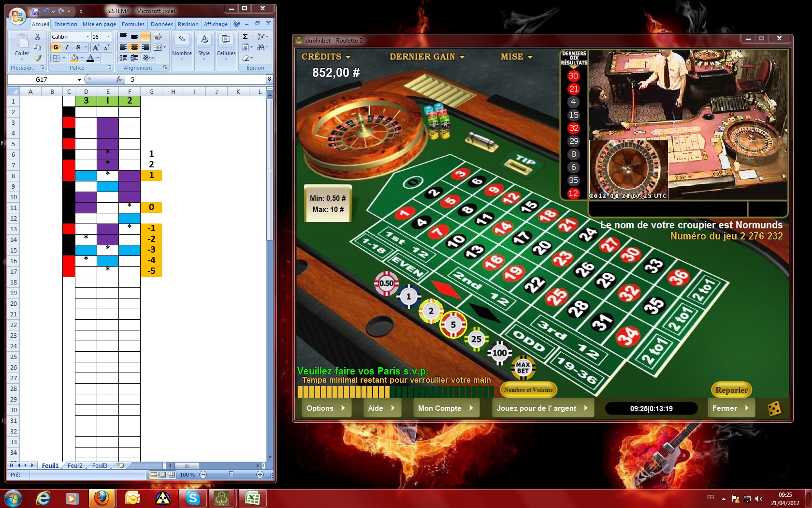This screenshot has height=508, width=812.
Task: Open the Calibri font name dropdown
Action: pos(87,37)
